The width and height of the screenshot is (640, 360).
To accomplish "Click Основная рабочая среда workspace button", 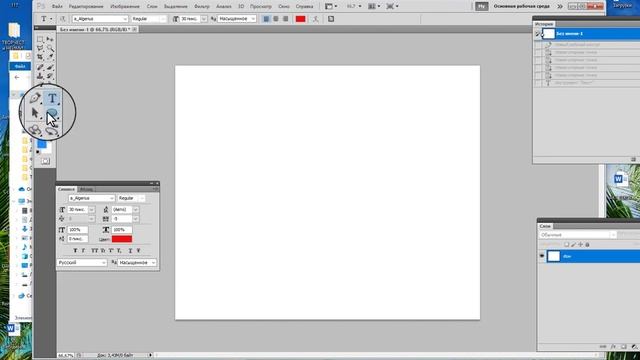I will click(522, 7).
